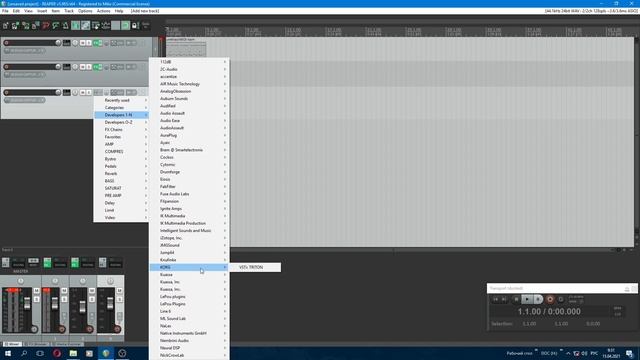The height and width of the screenshot is (360, 640).
Task: Toggle snap toolbar button
Action: (125, 26)
